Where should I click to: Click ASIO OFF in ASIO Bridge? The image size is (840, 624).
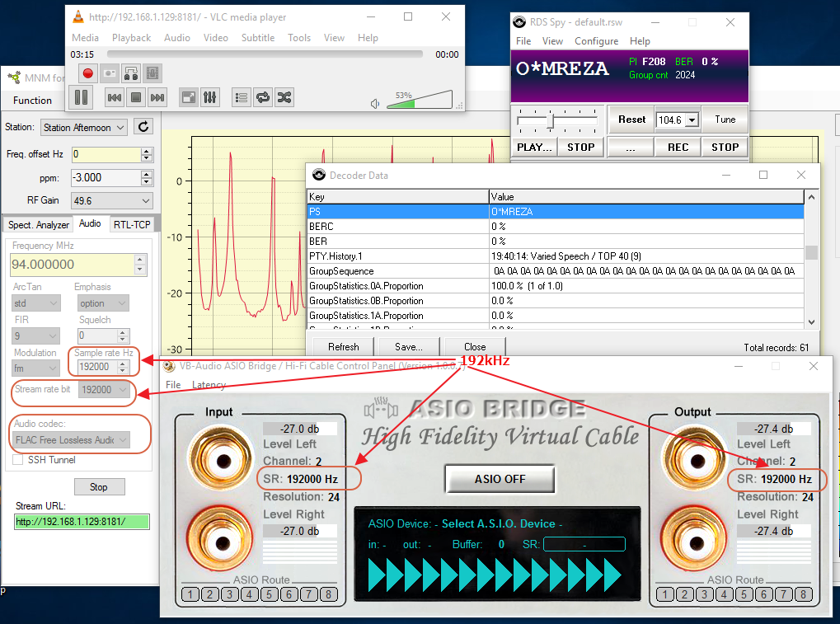(x=499, y=478)
